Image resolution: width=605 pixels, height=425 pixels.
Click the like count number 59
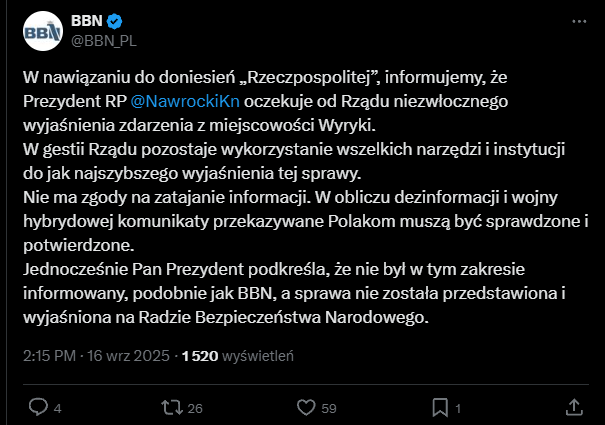click(329, 408)
